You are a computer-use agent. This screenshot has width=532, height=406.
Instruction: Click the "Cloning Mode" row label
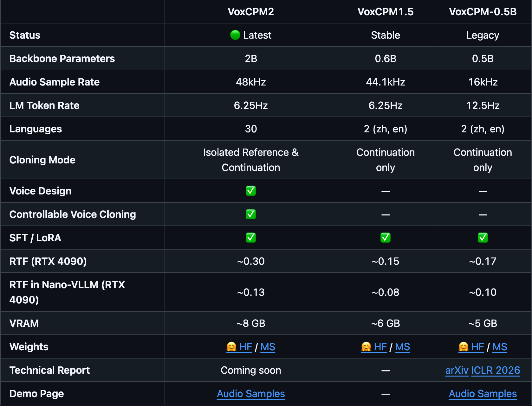click(42, 160)
